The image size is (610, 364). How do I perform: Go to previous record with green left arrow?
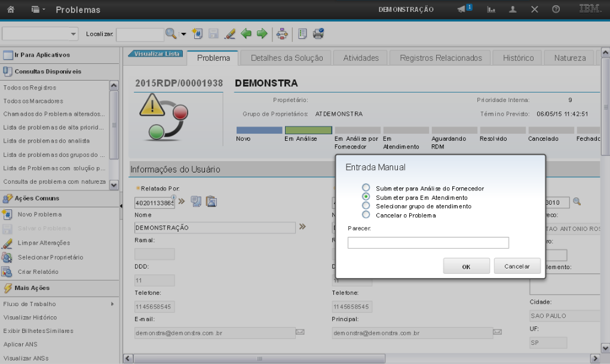246,34
